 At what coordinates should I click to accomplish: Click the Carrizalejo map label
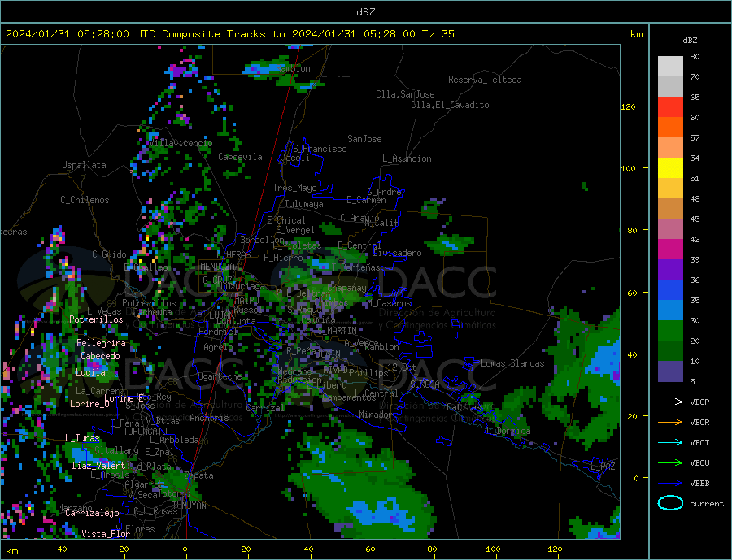pos(92,513)
